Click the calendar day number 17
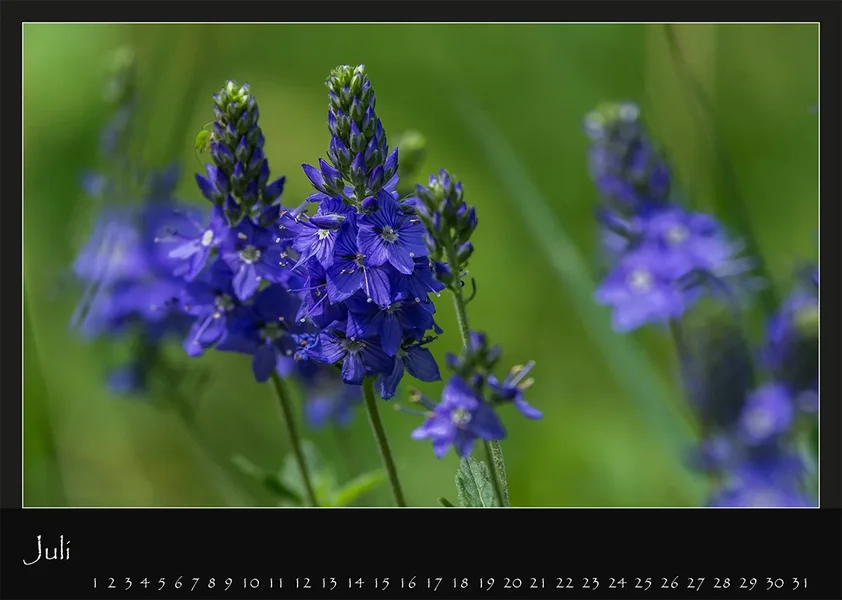Screen dimensions: 842x600 click(x=434, y=583)
